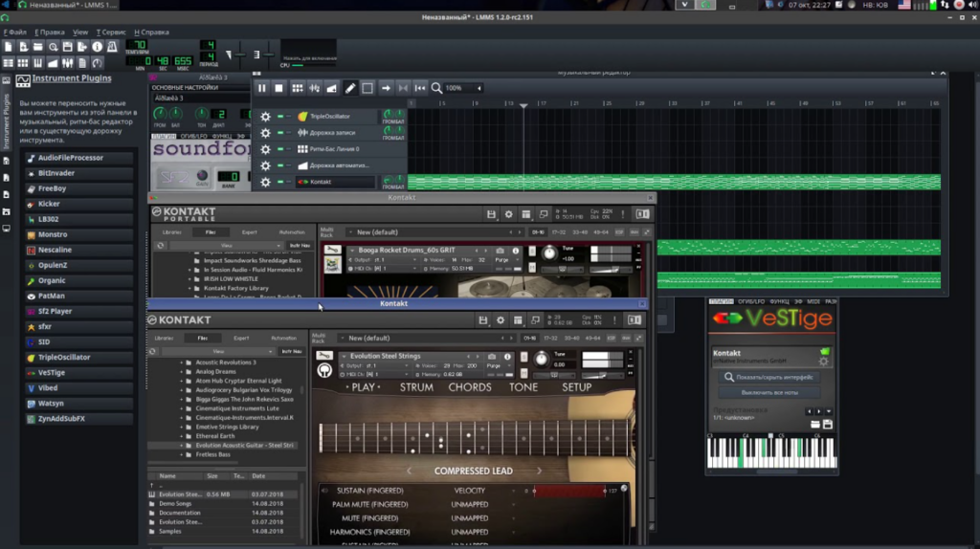980x549 pixels.
Task: Click Показать/скрыть интерфейс button
Action: [x=770, y=377]
